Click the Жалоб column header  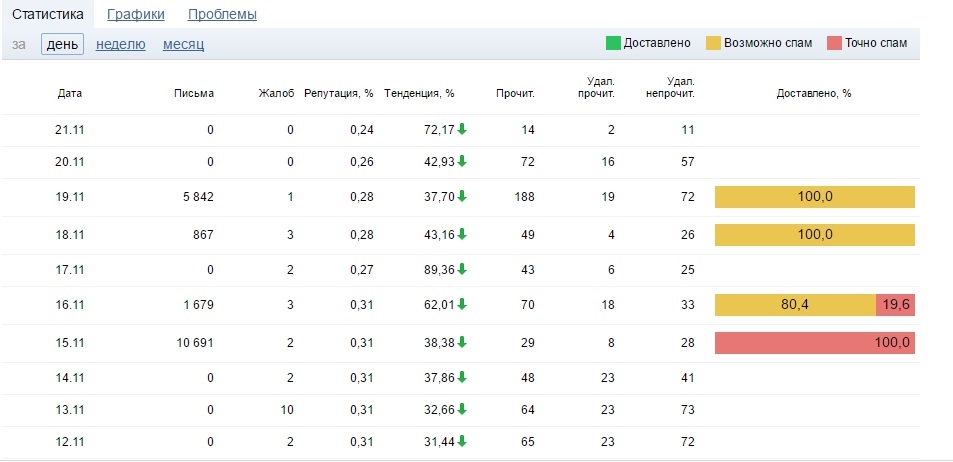click(x=277, y=94)
